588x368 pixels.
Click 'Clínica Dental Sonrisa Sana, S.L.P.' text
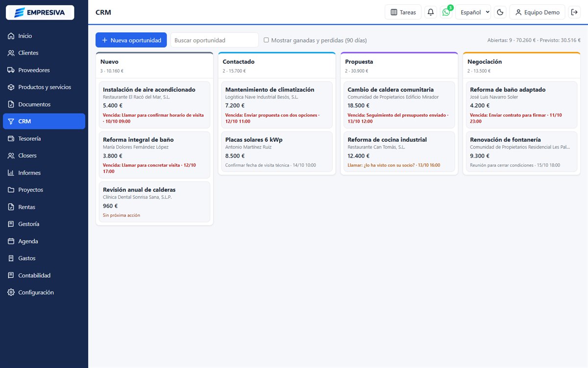(x=137, y=197)
